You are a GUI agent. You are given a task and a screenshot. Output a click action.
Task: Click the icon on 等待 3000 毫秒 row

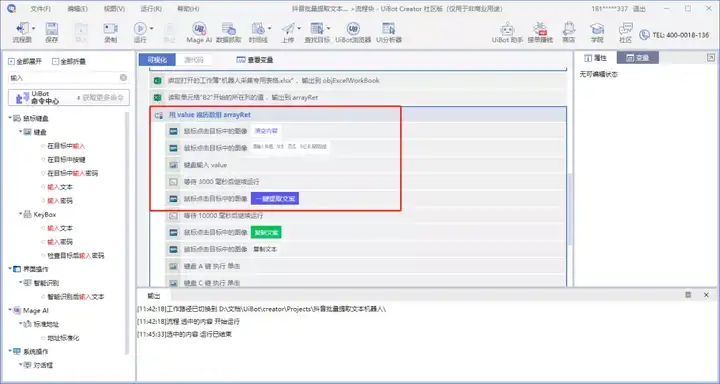click(173, 182)
